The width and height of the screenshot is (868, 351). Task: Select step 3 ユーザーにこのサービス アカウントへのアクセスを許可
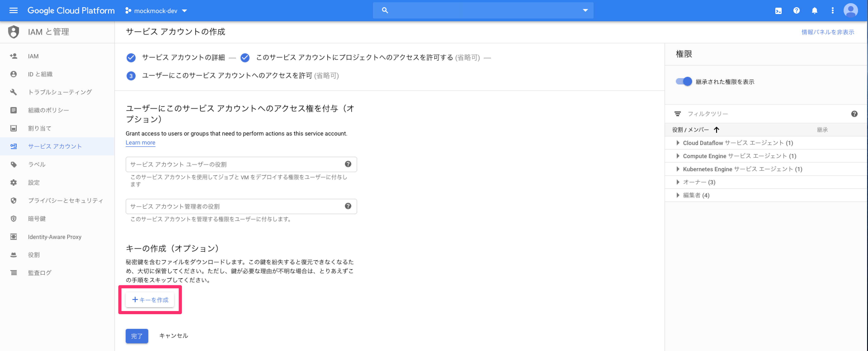point(233,76)
